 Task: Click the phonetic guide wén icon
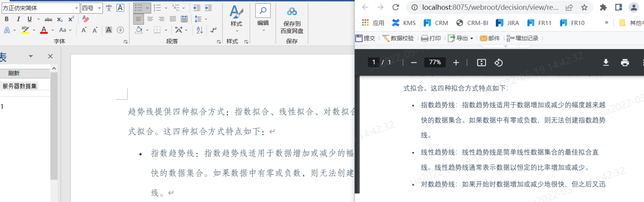click(109, 8)
